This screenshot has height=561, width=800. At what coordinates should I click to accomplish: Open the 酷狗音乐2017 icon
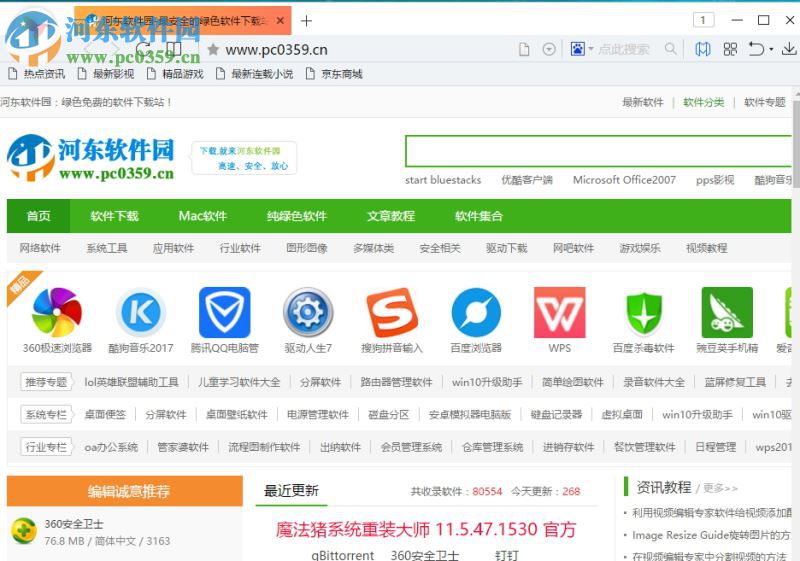point(141,312)
